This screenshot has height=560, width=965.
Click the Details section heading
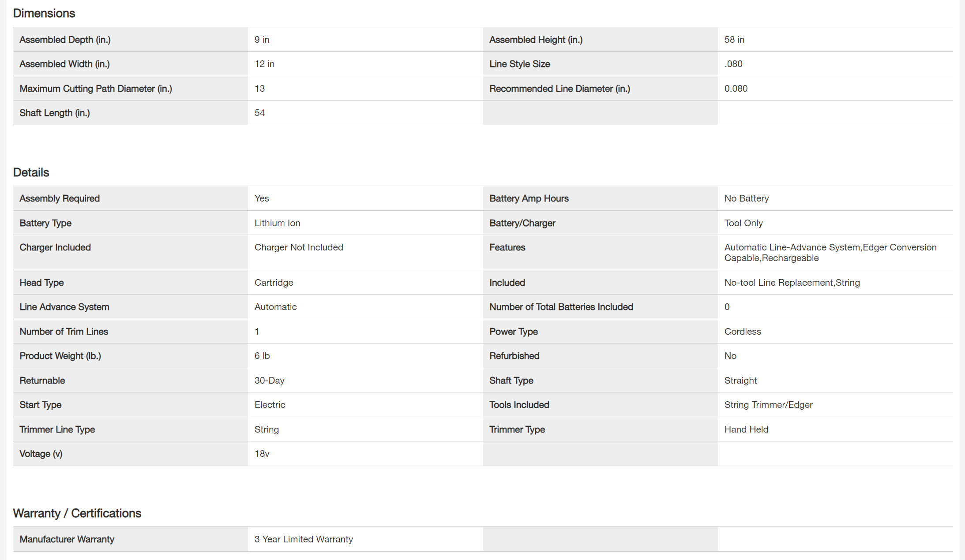(x=31, y=172)
